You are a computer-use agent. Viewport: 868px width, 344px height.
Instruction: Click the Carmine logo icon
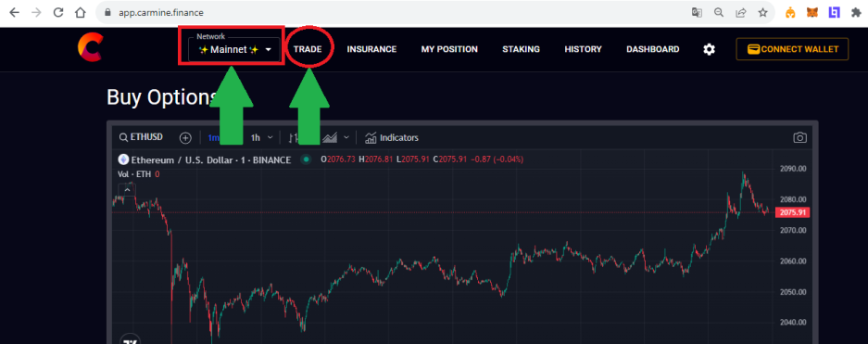coord(90,47)
